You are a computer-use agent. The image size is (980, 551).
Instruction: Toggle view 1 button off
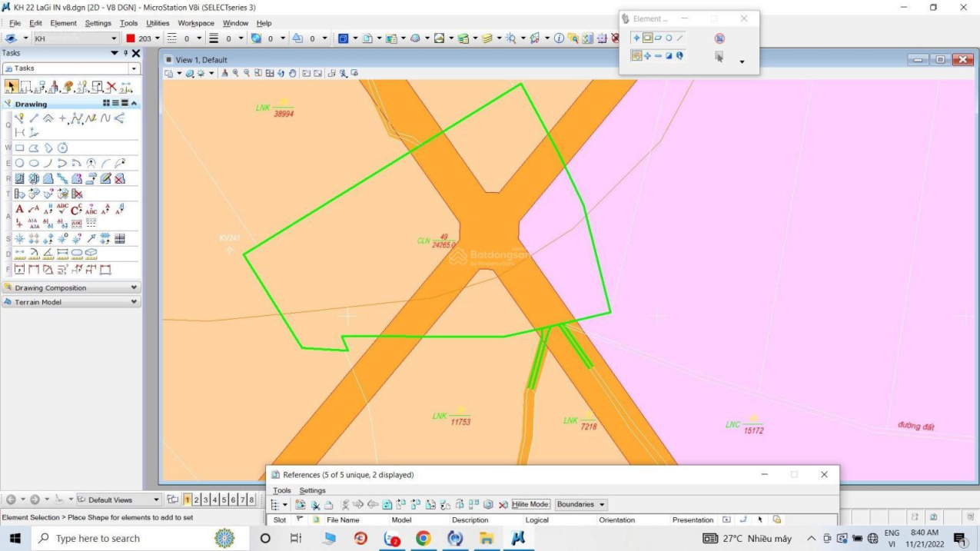pyautogui.click(x=188, y=500)
